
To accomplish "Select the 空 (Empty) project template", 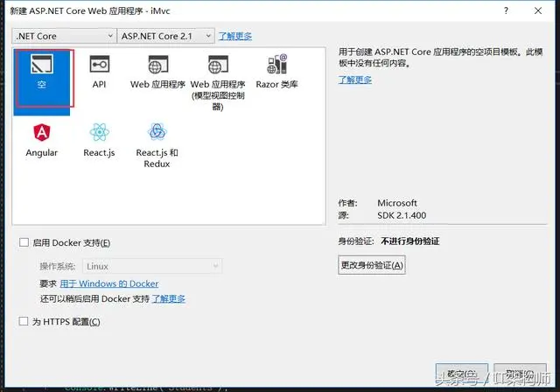I will [x=42, y=82].
